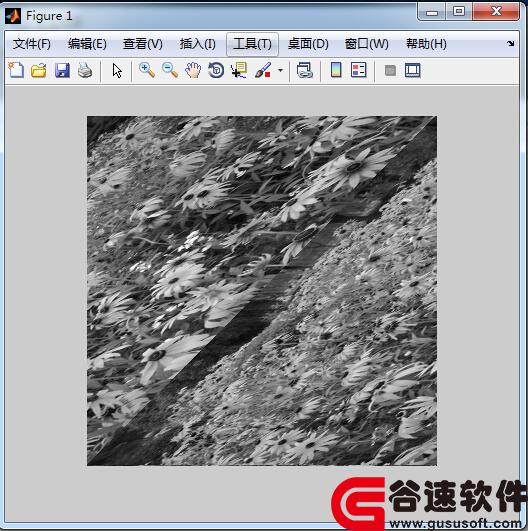
Task: Open the 查看(V) menu
Action: click(143, 44)
